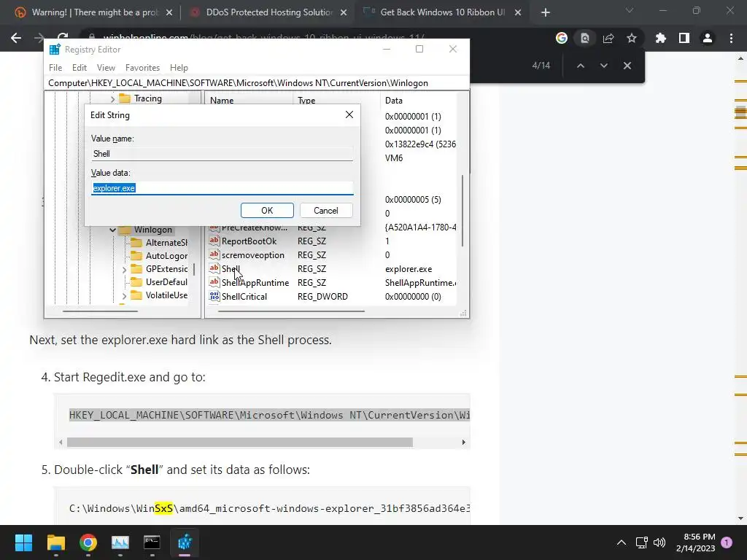This screenshot has height=560, width=747.
Task: Open Registry Editor File menu
Action: point(55,68)
